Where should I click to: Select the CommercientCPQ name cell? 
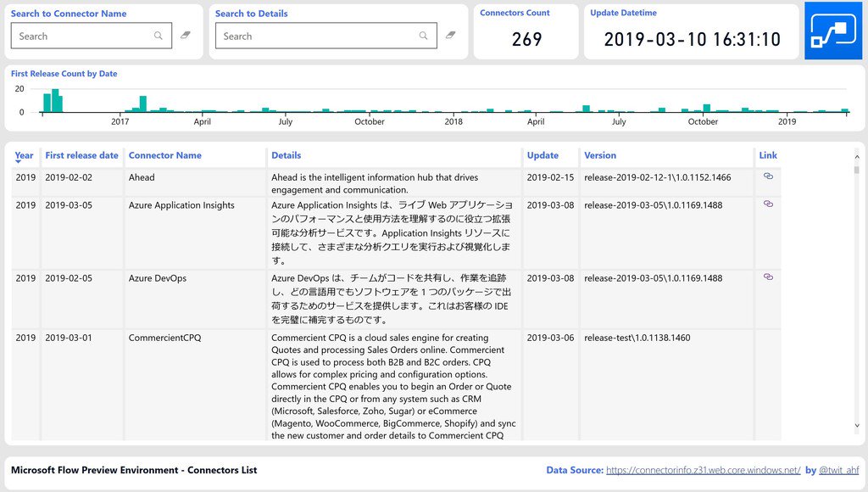coord(165,338)
